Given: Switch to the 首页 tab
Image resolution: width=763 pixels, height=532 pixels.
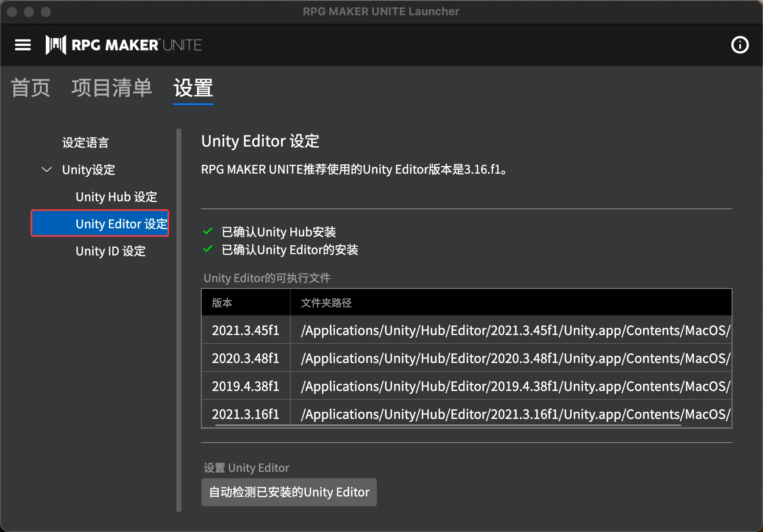Looking at the screenshot, I should (x=31, y=88).
